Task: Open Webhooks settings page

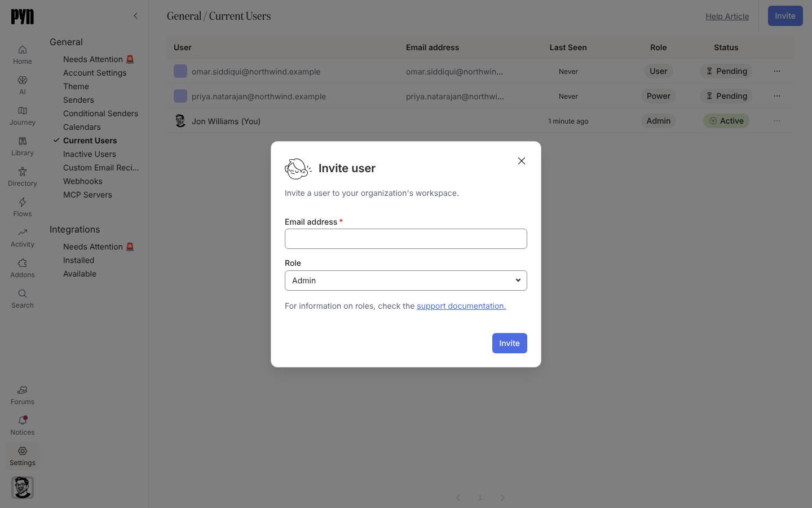Action: coord(83,181)
